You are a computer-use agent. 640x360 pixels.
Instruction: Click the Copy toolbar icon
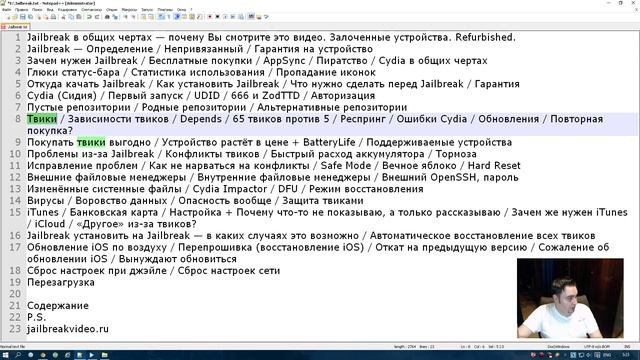[71, 17]
